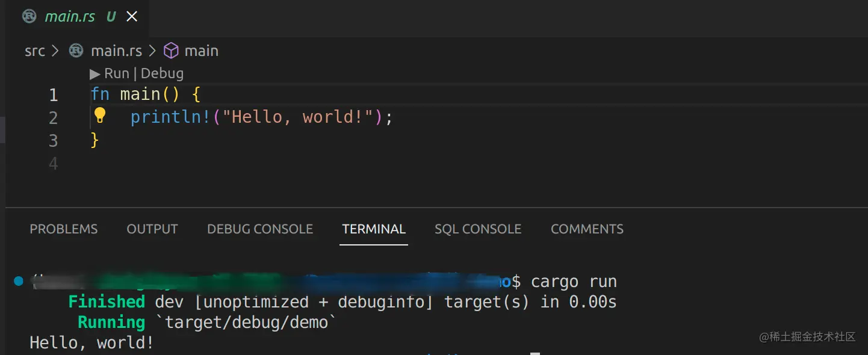The height and width of the screenshot is (355, 868).
Task: Click the 'U' untracked status badge
Action: click(111, 17)
